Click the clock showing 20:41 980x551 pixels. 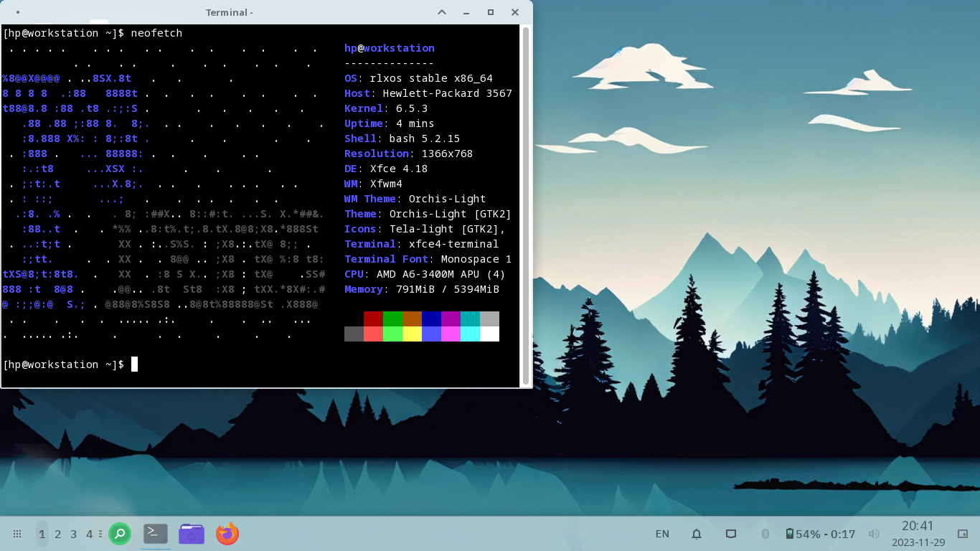(x=918, y=526)
